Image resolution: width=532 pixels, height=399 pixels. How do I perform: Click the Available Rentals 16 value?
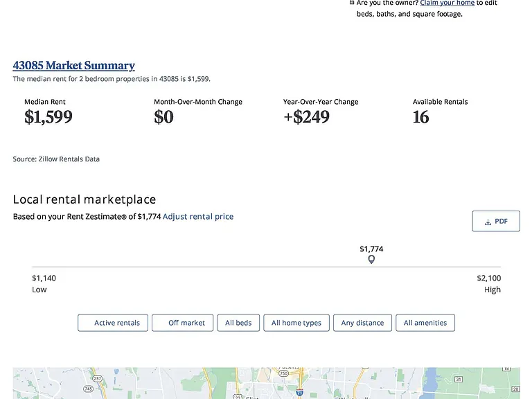point(420,116)
